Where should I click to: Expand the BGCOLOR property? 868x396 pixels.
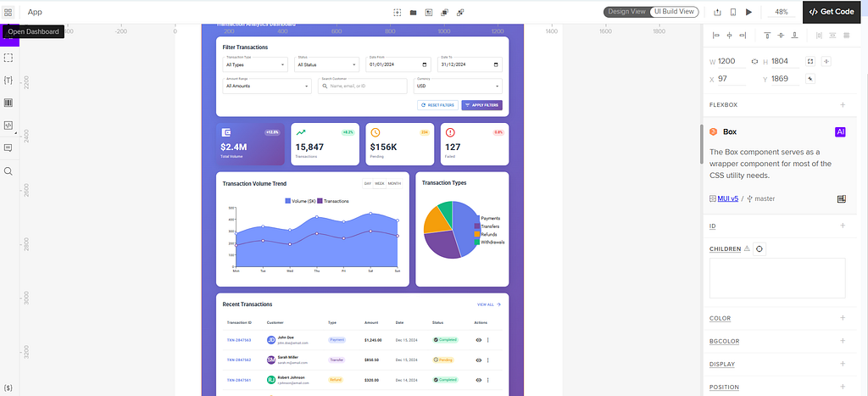(843, 341)
